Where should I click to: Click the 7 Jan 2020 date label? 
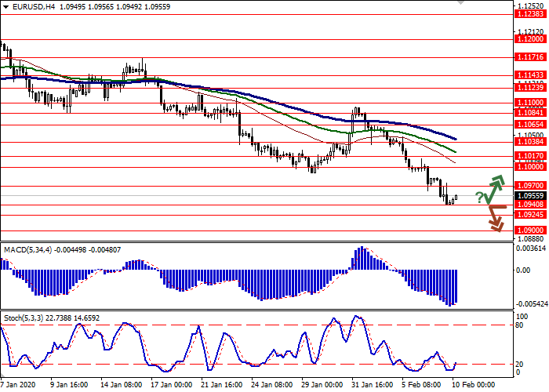19,386
